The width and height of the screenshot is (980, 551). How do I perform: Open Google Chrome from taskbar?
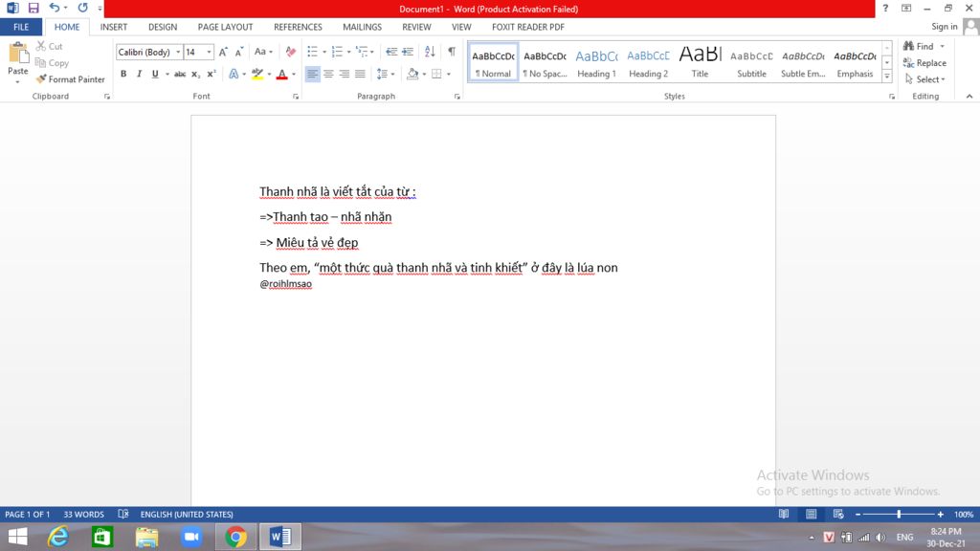[235, 537]
